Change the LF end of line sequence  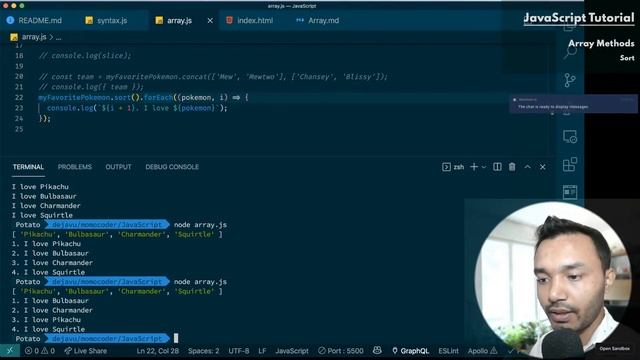click(x=262, y=351)
